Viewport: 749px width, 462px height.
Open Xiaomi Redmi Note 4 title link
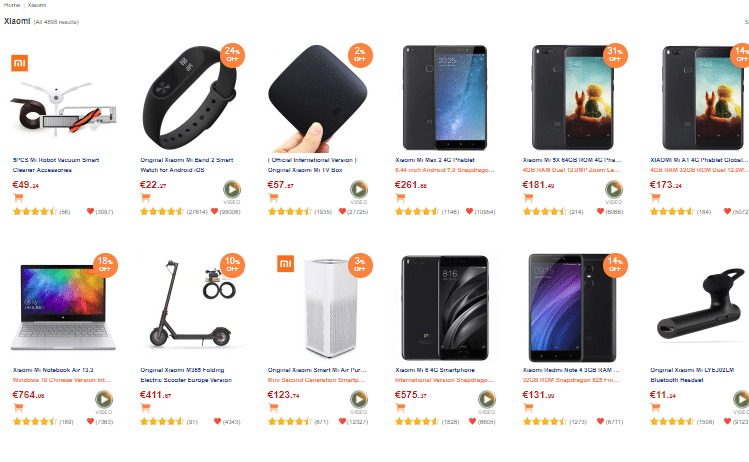[571, 370]
